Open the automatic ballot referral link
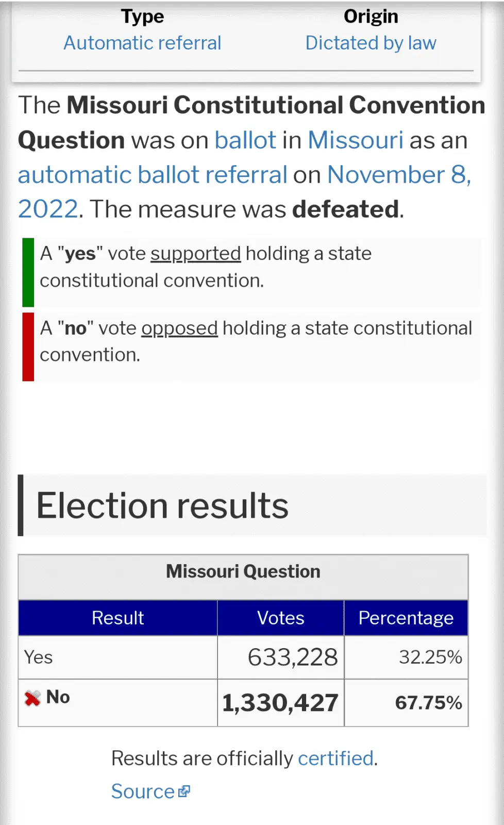This screenshot has height=825, width=504. click(x=153, y=175)
